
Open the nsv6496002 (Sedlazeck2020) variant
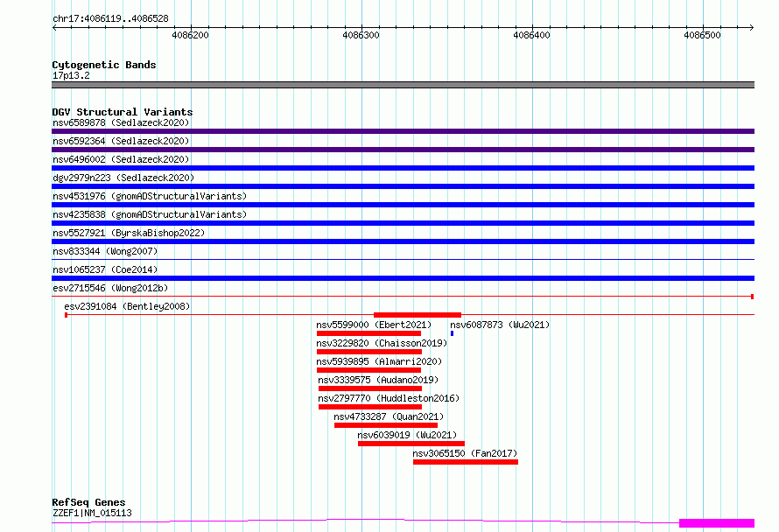(403, 168)
